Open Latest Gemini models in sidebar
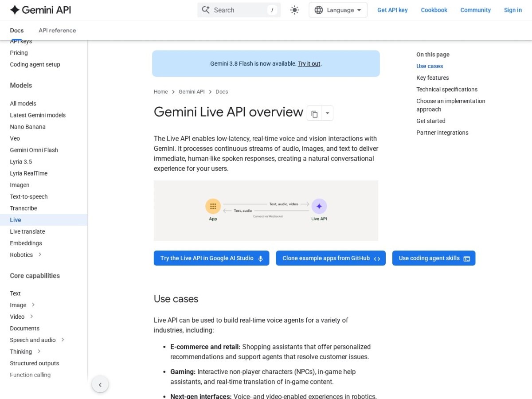532x399 pixels. coord(38,115)
